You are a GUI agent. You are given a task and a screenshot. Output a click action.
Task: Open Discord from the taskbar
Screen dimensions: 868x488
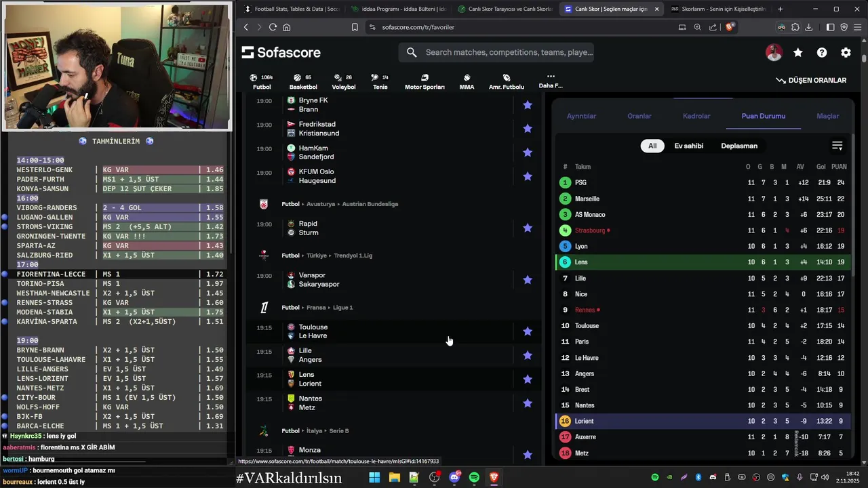[454, 478]
